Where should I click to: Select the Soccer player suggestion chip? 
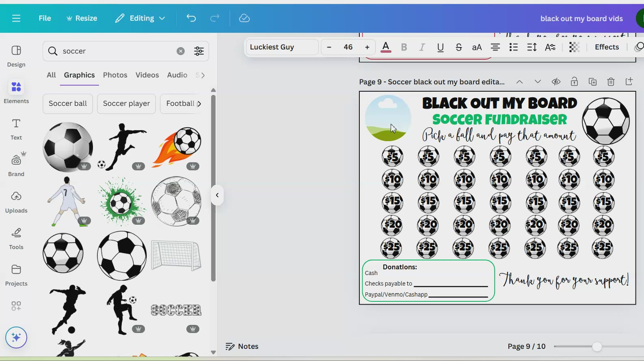[126, 103]
